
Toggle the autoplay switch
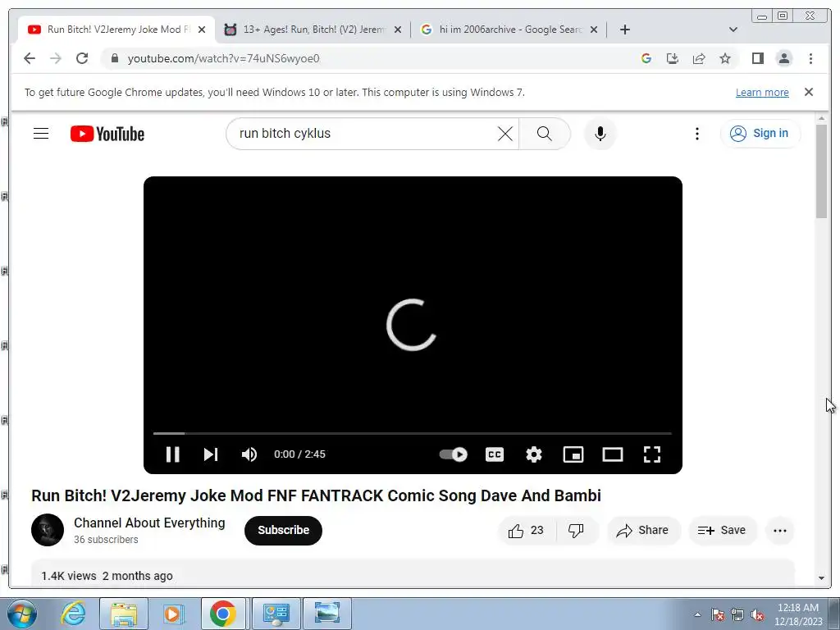[453, 454]
